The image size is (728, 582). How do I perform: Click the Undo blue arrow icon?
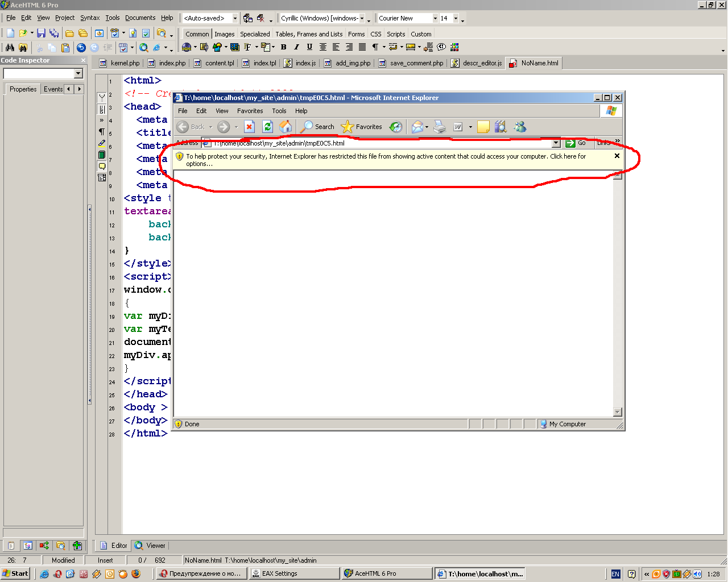(x=81, y=48)
